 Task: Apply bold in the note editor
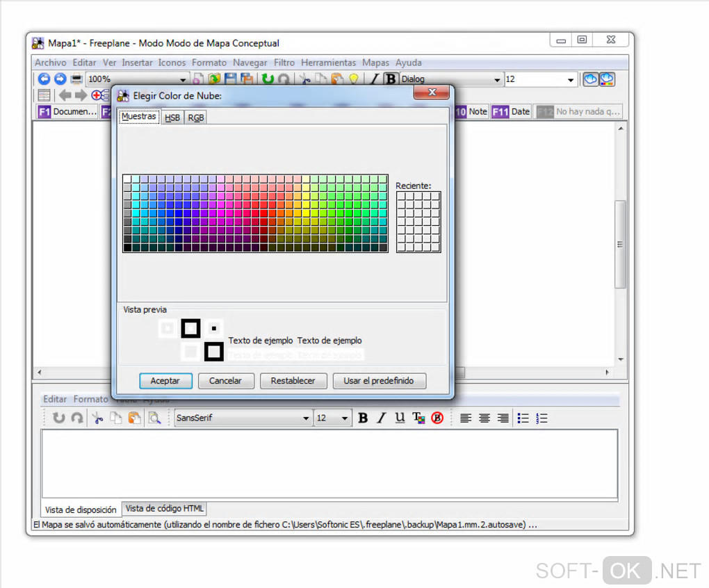363,418
